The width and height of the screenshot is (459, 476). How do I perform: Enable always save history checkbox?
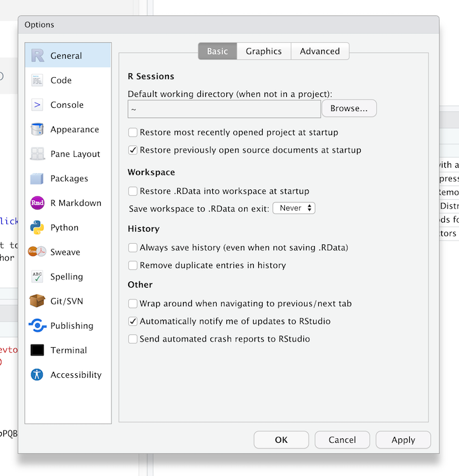tap(133, 248)
